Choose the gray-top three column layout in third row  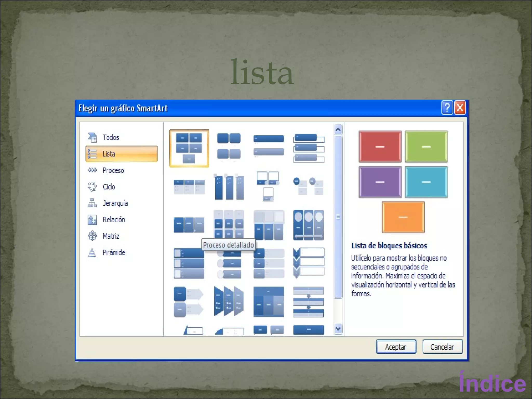269,225
